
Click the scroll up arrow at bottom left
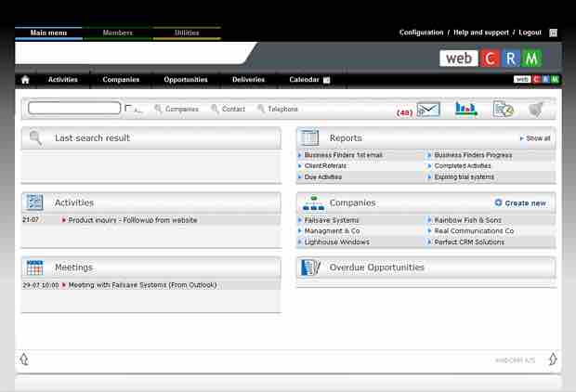(24, 359)
